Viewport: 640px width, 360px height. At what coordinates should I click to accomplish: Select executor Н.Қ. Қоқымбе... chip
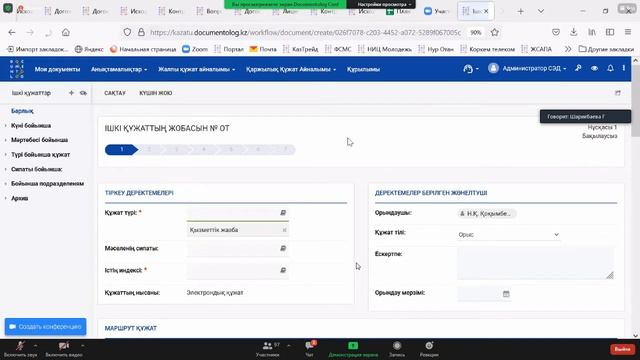[x=486, y=213]
